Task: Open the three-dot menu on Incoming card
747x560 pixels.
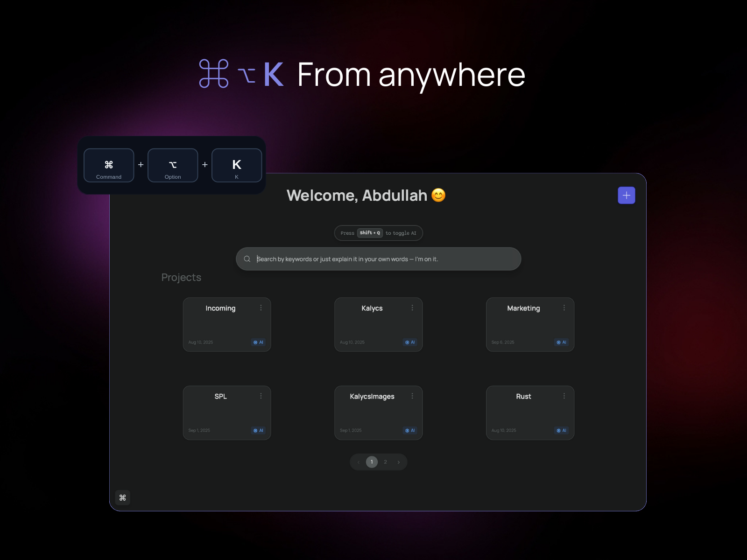Action: 261,308
